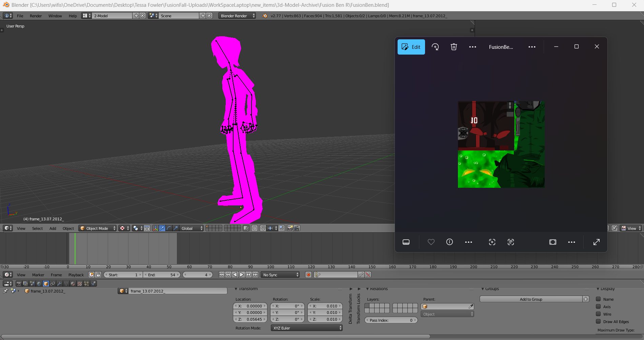Open Render menu

tap(36, 16)
